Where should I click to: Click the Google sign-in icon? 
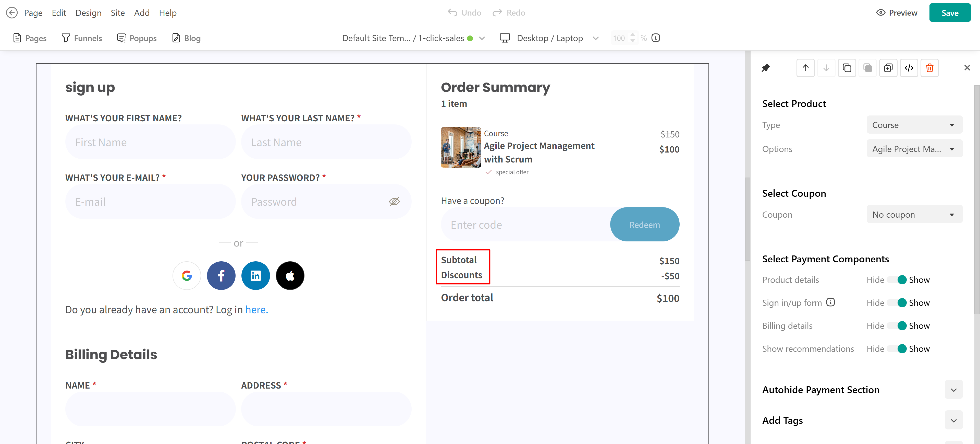point(187,275)
